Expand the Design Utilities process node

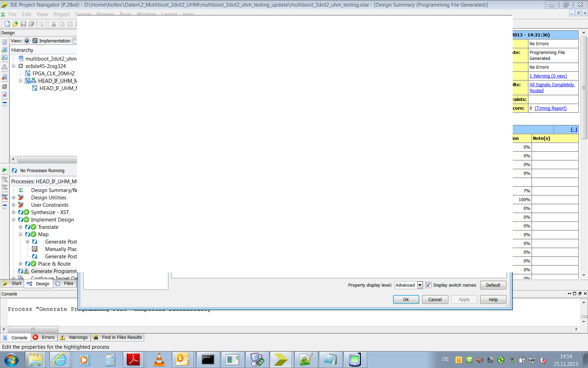13,197
